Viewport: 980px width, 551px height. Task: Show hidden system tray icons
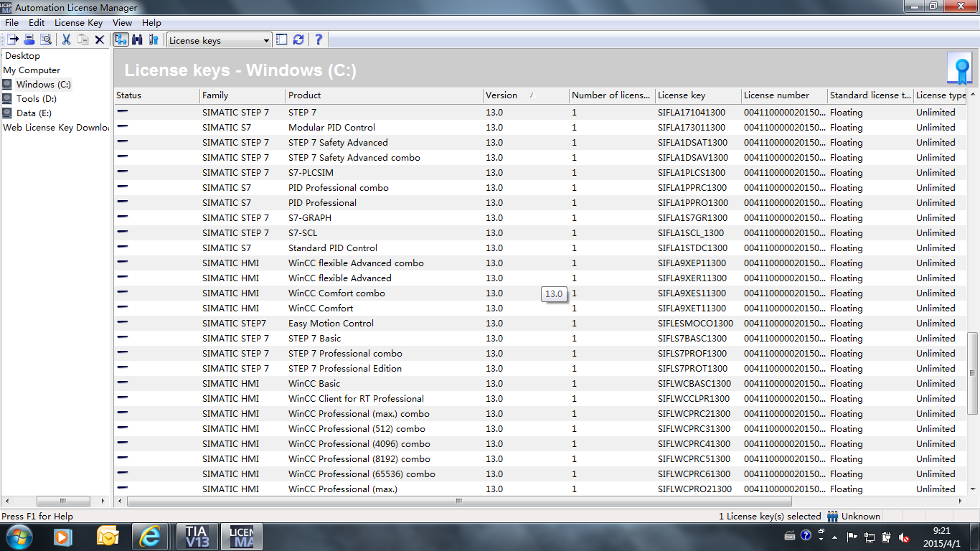834,537
